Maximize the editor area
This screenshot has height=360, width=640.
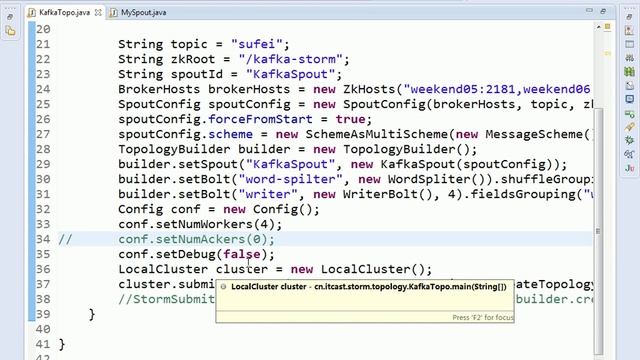(x=603, y=11)
